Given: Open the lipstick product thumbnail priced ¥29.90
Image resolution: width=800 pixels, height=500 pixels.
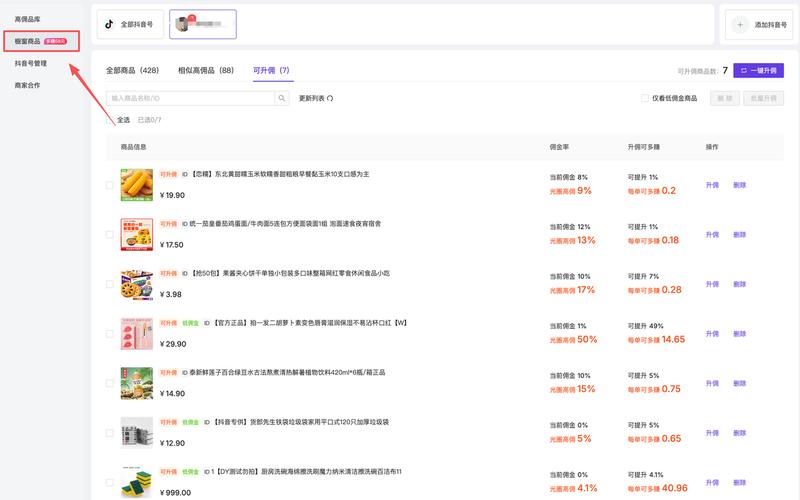Looking at the screenshot, I should point(137,333).
